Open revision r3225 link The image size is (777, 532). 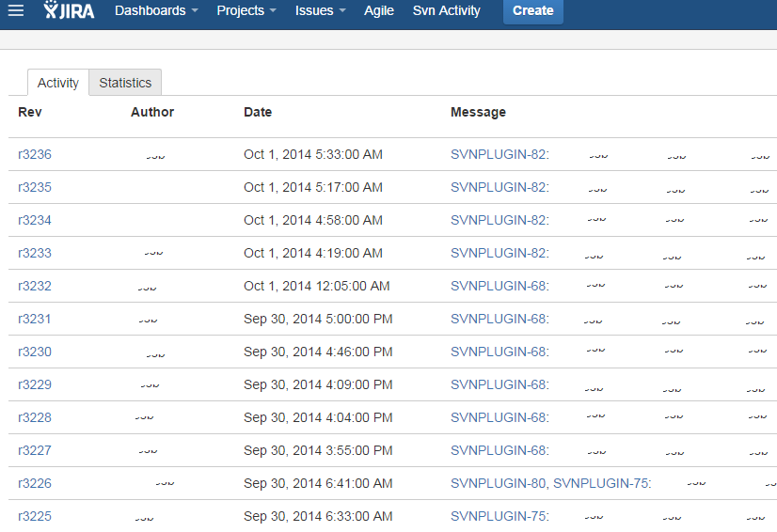point(35,516)
